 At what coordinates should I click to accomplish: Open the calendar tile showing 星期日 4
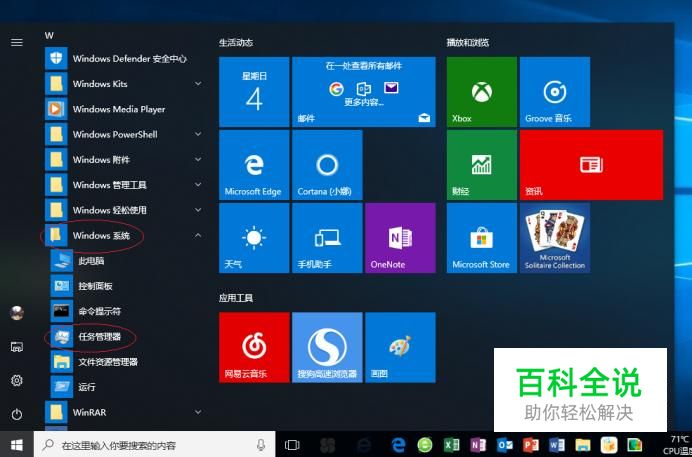click(x=254, y=92)
